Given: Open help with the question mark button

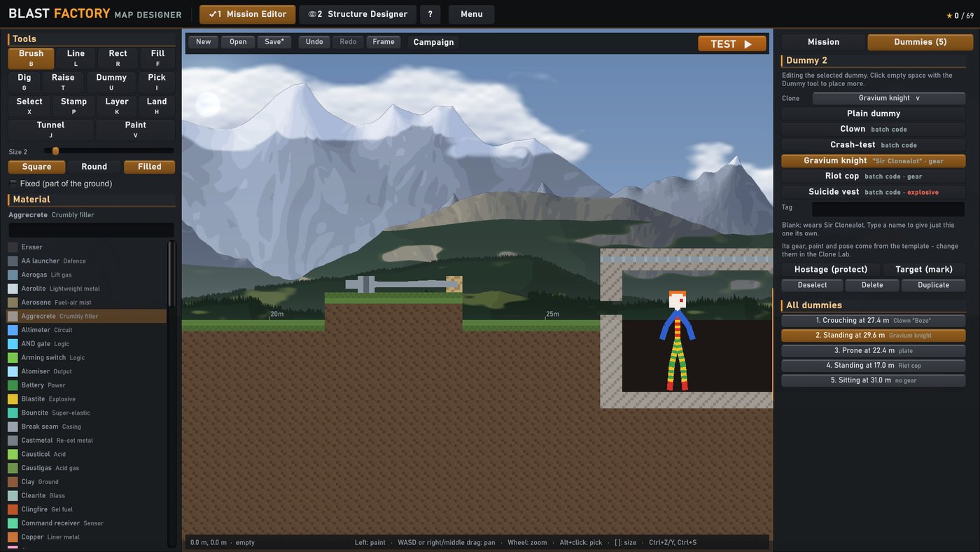Looking at the screenshot, I should 430,14.
